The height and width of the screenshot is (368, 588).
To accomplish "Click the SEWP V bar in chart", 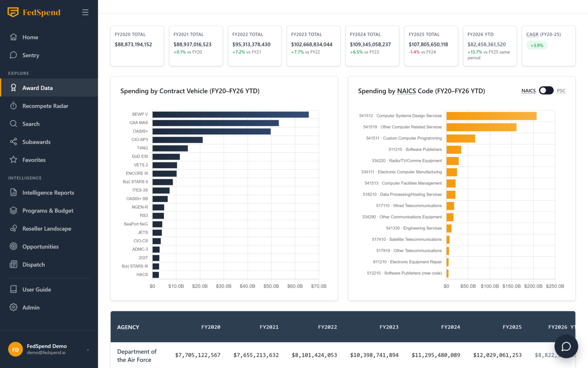I will pos(230,115).
